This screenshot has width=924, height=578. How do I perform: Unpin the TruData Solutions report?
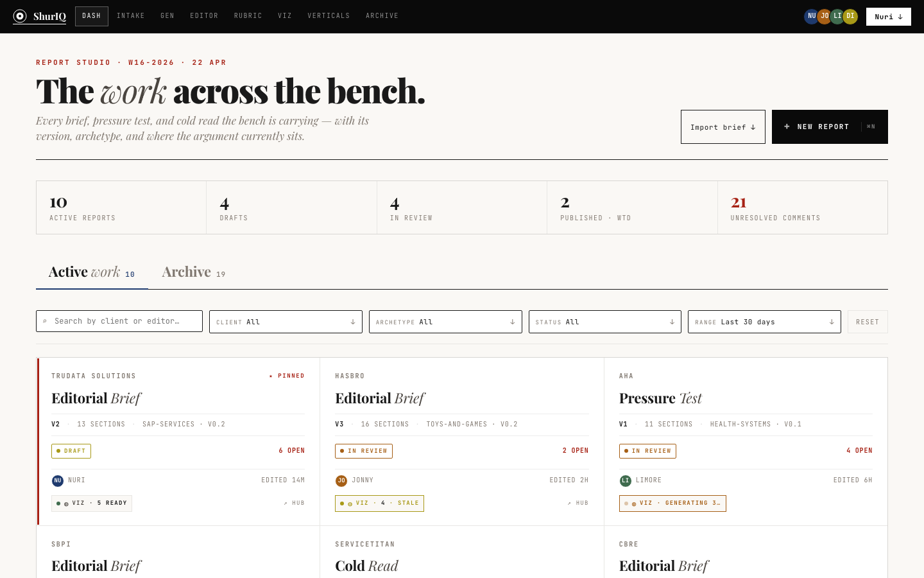(287, 376)
